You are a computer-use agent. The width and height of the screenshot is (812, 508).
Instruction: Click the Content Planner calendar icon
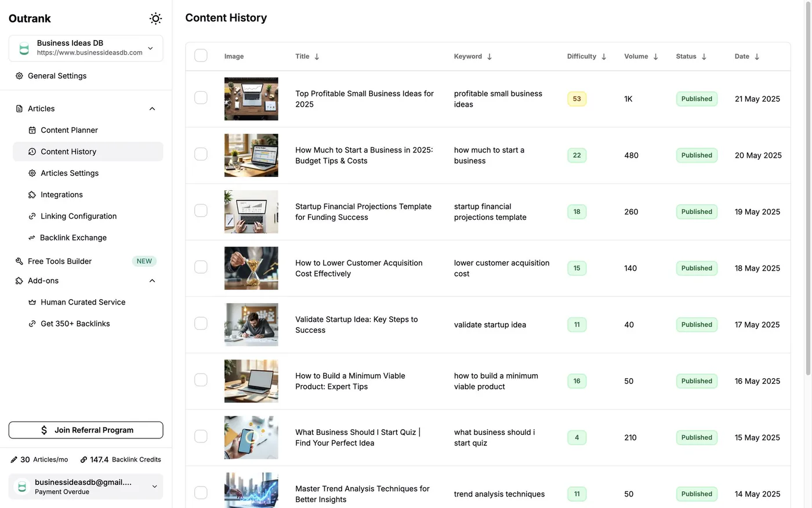point(32,130)
